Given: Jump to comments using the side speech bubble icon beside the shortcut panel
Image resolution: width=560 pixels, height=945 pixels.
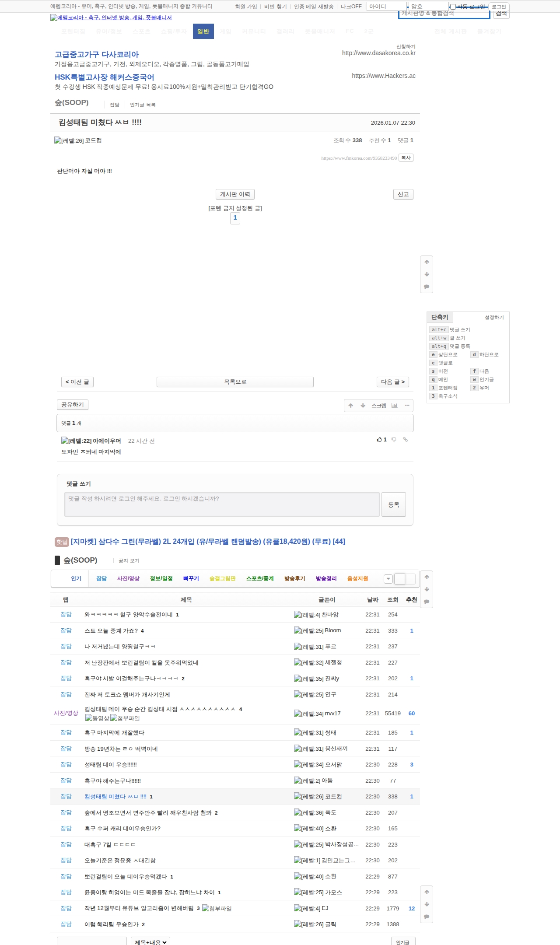Looking at the screenshot, I should tap(427, 287).
